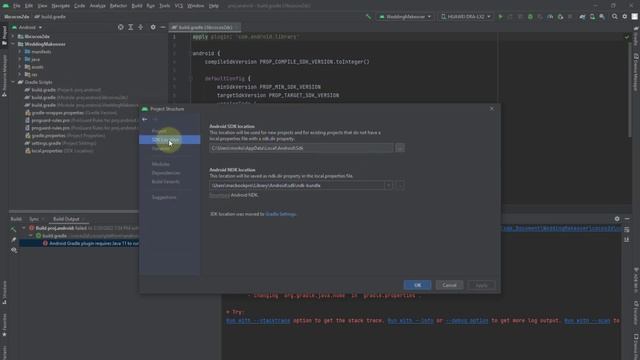This screenshot has height=360, width=640.
Task: Open the Tools menu
Action: point(164,6)
